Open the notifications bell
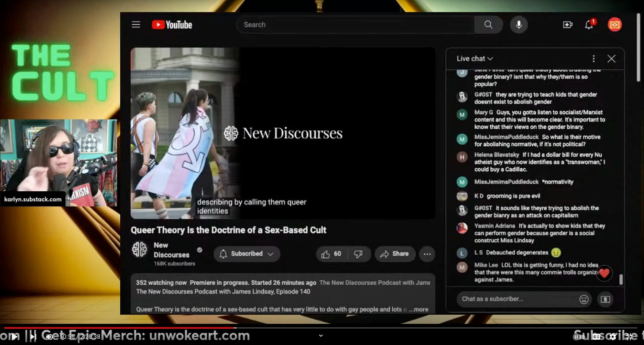Image resolution: width=644 pixels, height=345 pixels. point(589,25)
